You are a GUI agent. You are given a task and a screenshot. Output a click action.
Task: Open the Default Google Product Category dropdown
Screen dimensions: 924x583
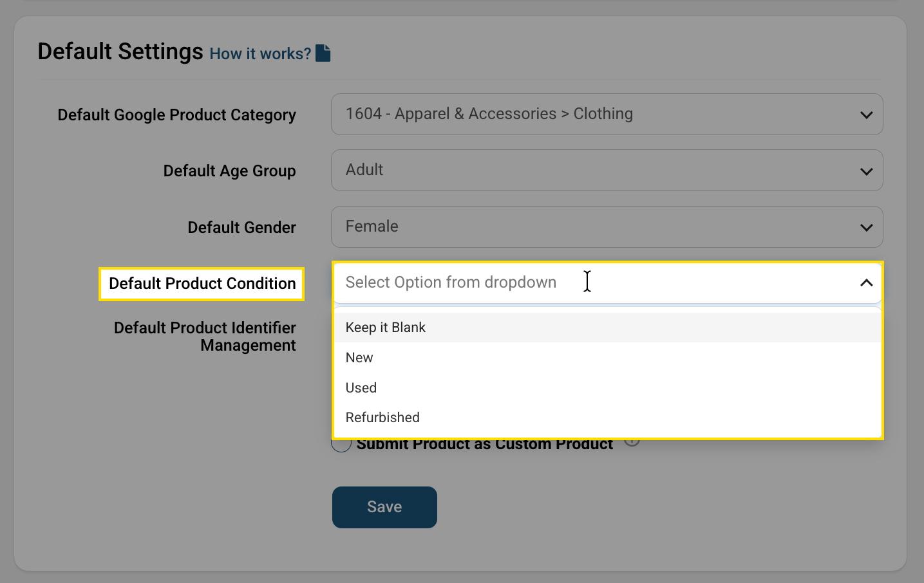(592, 115)
